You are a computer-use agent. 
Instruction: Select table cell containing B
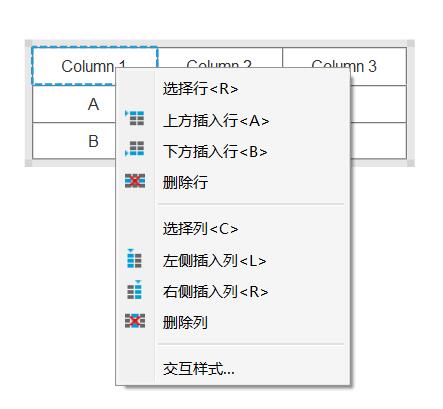(x=74, y=141)
